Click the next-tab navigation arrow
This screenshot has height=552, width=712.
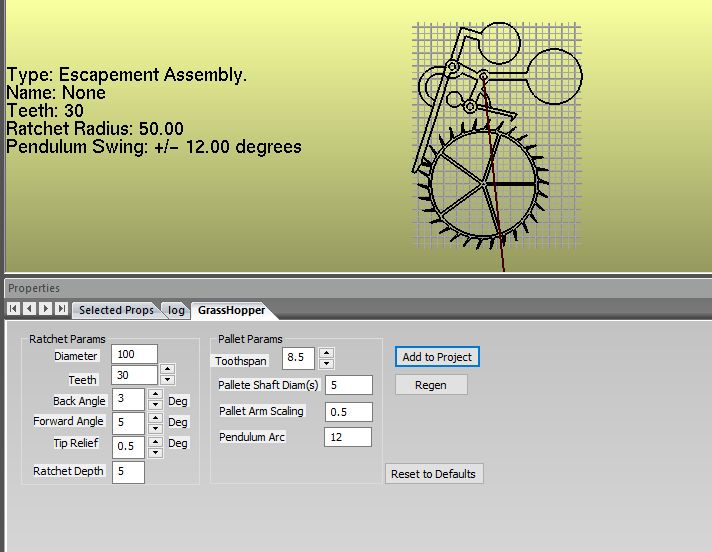pos(46,309)
